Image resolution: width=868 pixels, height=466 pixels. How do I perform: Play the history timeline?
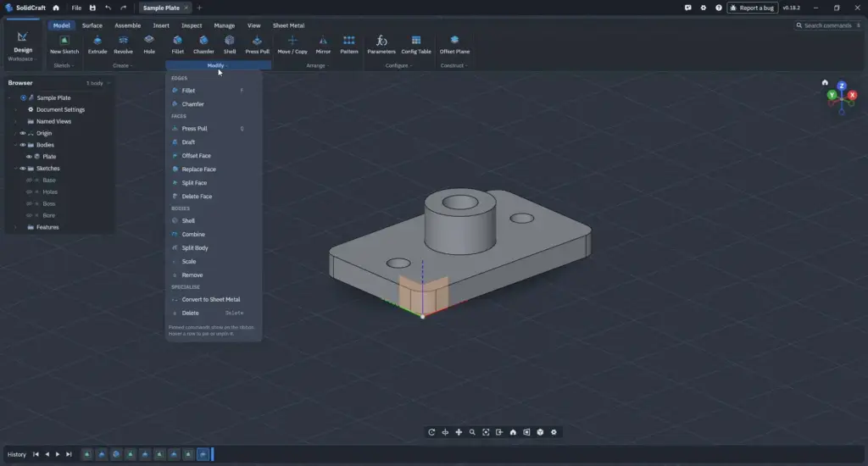58,454
